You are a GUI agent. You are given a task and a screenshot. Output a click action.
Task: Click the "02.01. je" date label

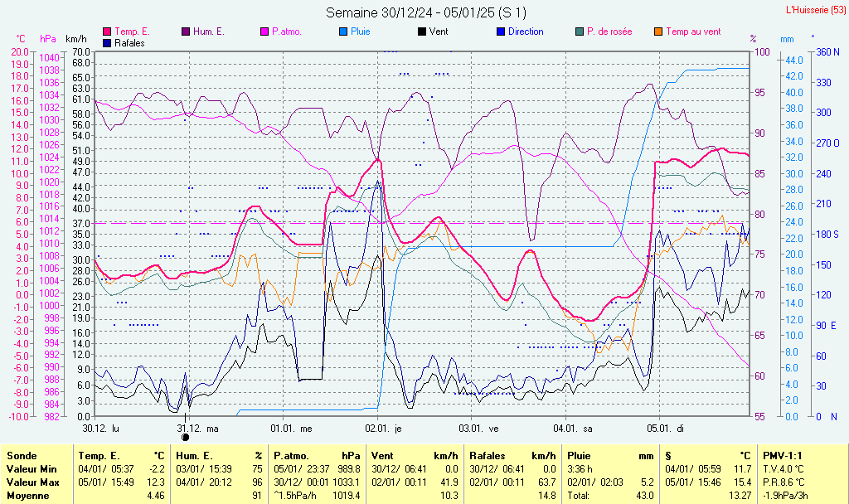tap(383, 429)
